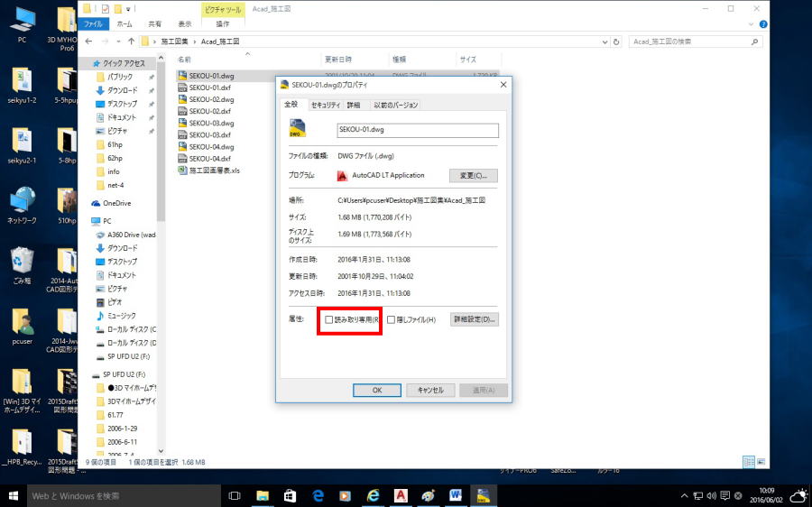
Task: Open Downloads (ダウンロード) under Quick Access
Action: point(122,90)
